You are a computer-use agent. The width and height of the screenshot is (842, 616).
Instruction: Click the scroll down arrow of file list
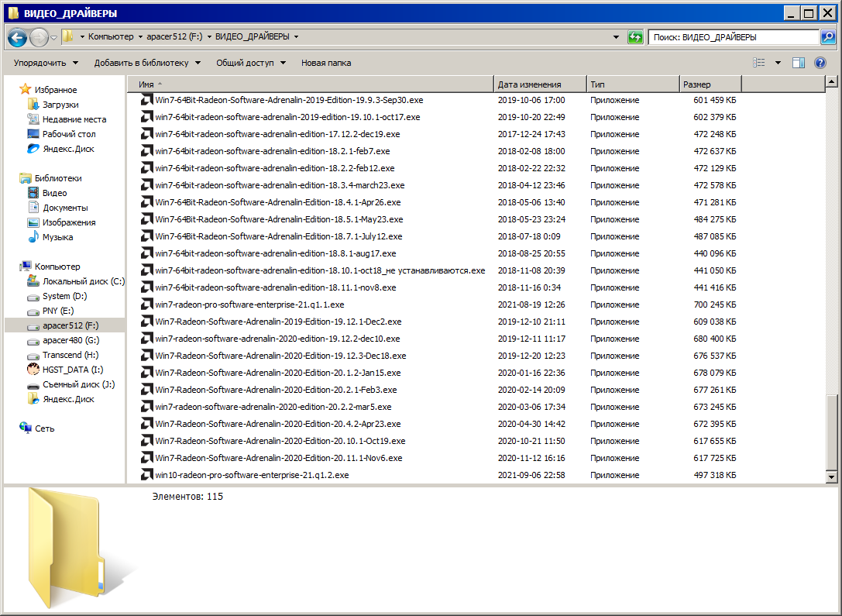pos(831,477)
